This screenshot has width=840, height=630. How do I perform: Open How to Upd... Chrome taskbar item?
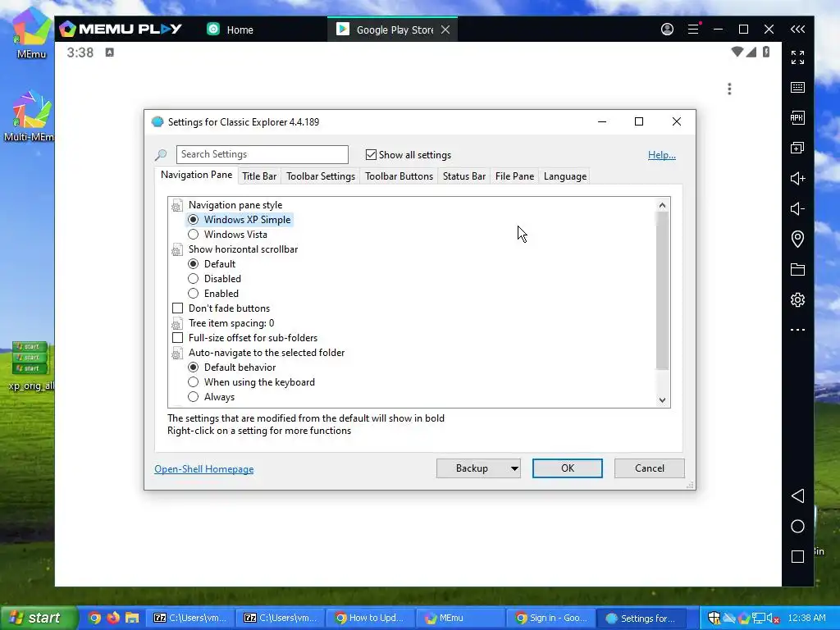369,618
